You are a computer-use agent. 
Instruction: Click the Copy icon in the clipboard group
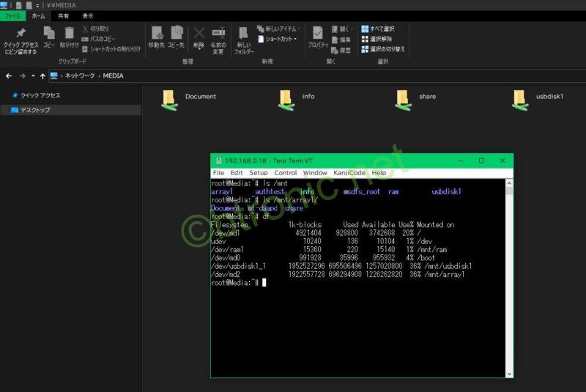49,34
